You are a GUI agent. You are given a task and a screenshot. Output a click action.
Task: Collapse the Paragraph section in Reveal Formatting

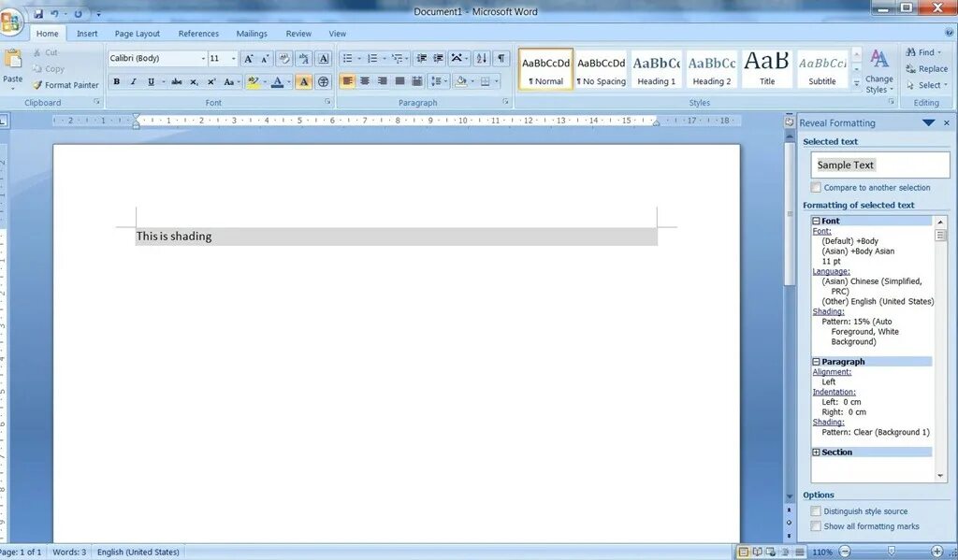pyautogui.click(x=816, y=362)
